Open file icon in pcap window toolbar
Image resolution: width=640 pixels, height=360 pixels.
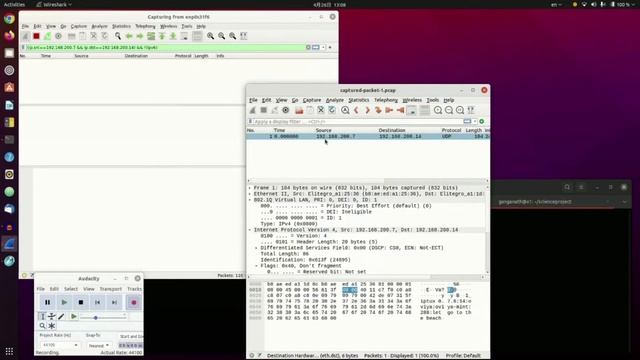(x=299, y=110)
